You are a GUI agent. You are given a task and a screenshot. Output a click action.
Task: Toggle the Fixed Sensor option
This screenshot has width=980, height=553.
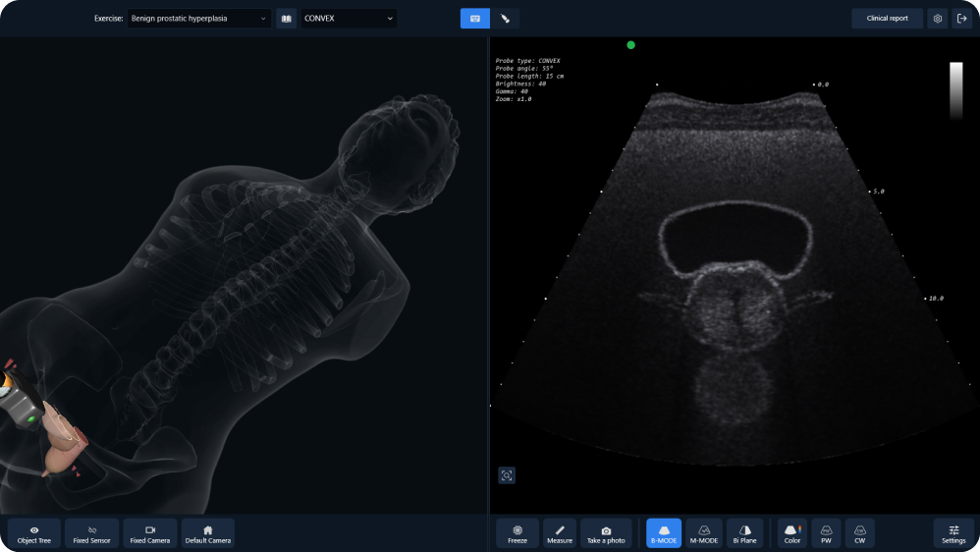[92, 533]
